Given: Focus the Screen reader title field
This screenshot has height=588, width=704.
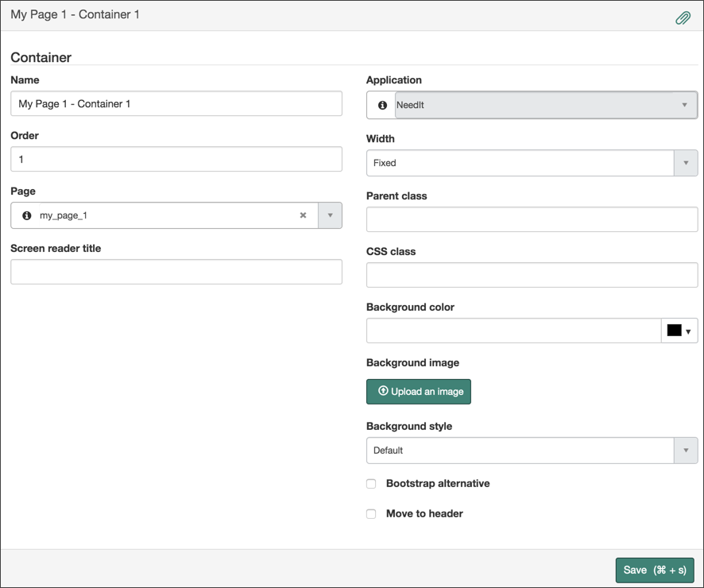Looking at the screenshot, I should (176, 272).
